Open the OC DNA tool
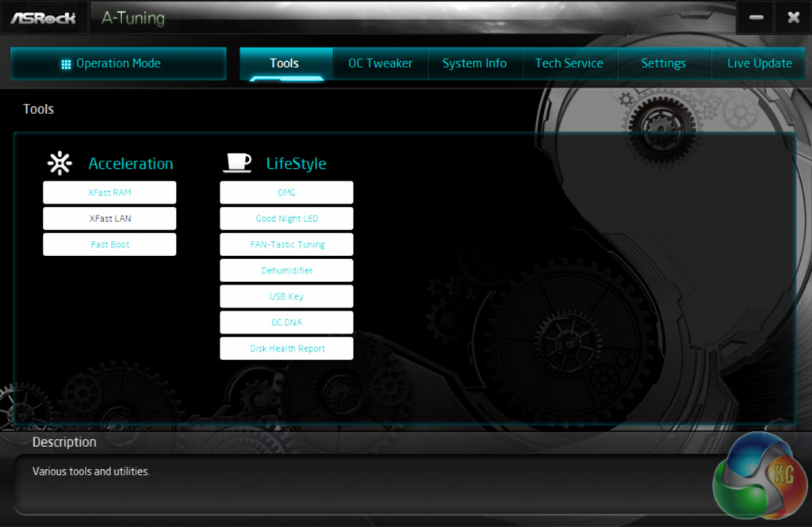Image resolution: width=812 pixels, height=527 pixels. (286, 322)
